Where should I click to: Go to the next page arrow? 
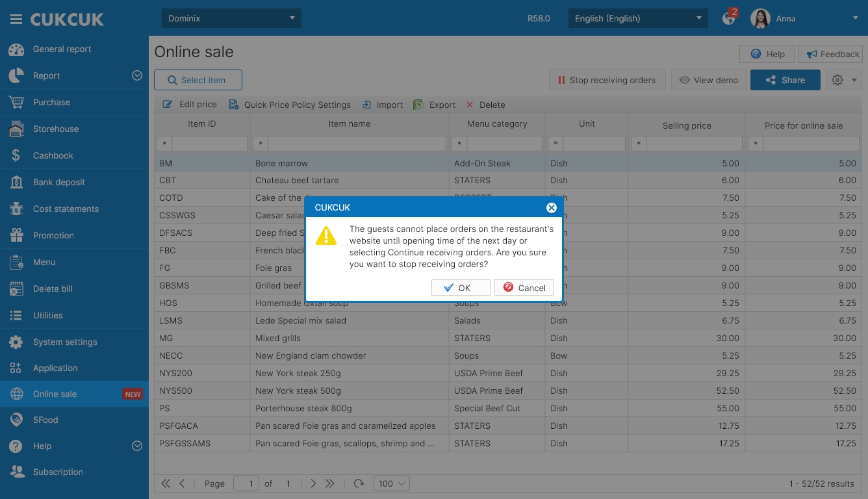point(313,483)
